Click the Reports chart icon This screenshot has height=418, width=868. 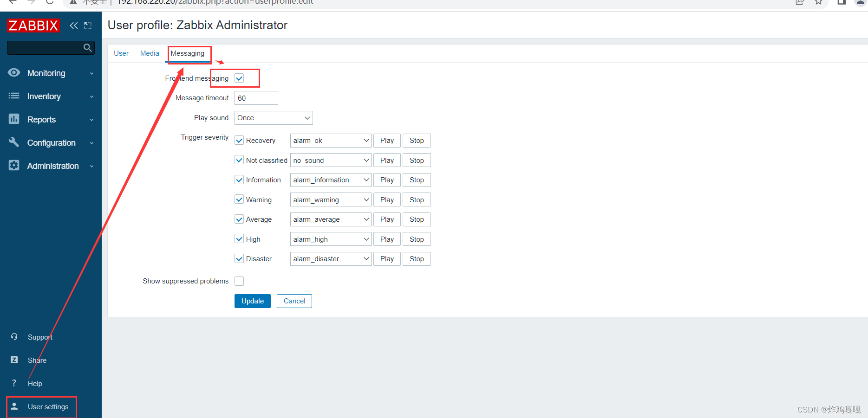(x=14, y=119)
